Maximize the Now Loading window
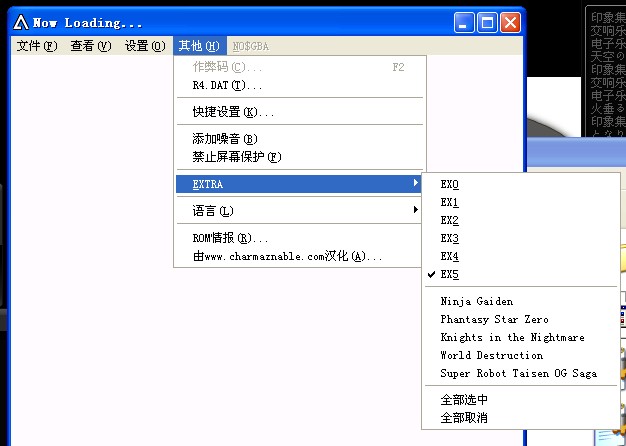Viewport: 626px width, 446px height. coord(487,22)
